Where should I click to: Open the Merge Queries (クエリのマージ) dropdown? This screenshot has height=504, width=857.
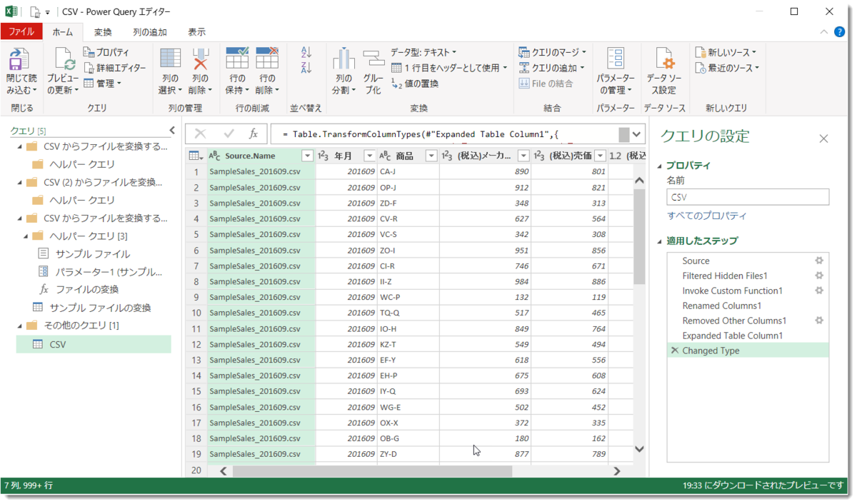pos(553,52)
